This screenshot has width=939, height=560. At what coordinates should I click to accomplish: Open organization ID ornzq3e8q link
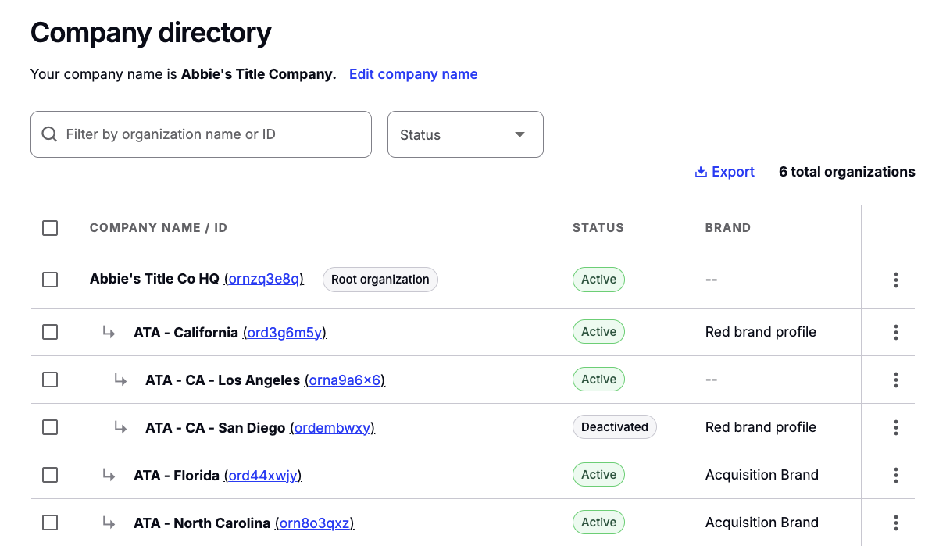pos(264,279)
